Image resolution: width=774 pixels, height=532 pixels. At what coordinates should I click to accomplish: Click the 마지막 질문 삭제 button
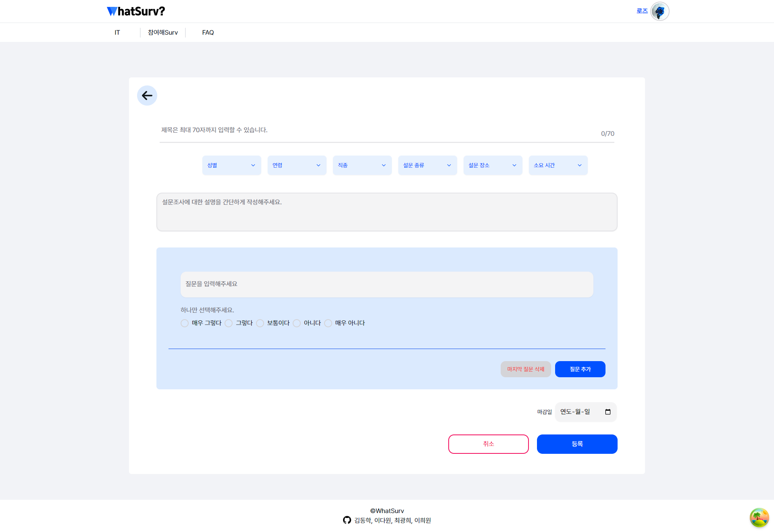[525, 369]
